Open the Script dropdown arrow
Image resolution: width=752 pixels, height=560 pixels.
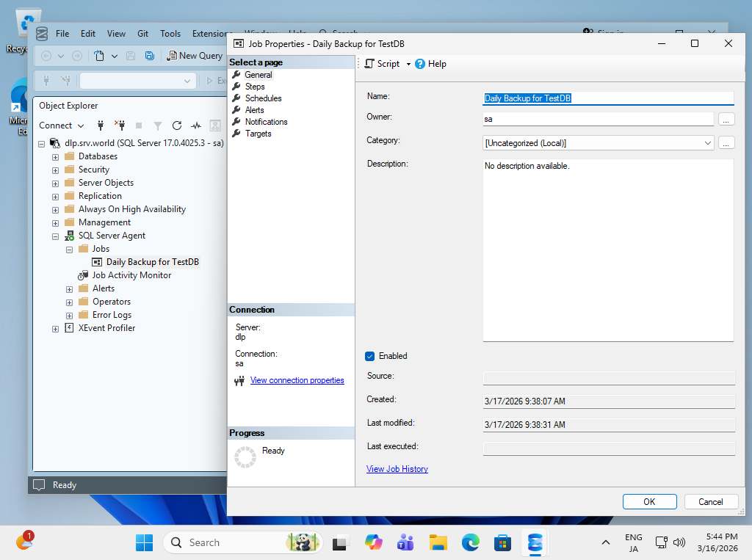[x=408, y=64]
